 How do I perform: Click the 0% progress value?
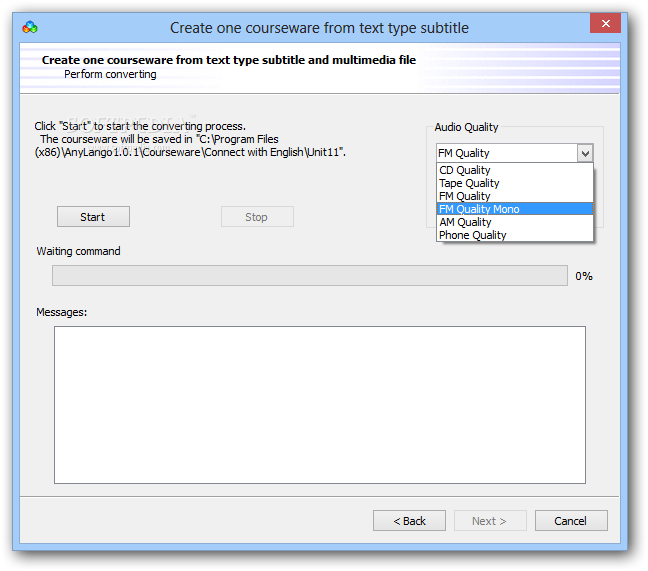pos(584,276)
